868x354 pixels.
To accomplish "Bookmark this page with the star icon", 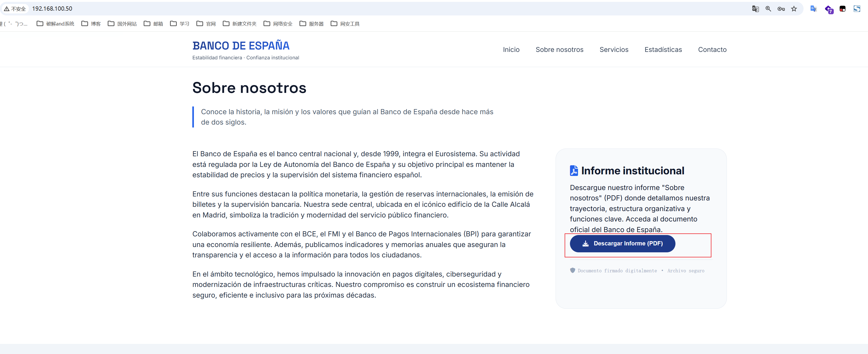I will 794,9.
